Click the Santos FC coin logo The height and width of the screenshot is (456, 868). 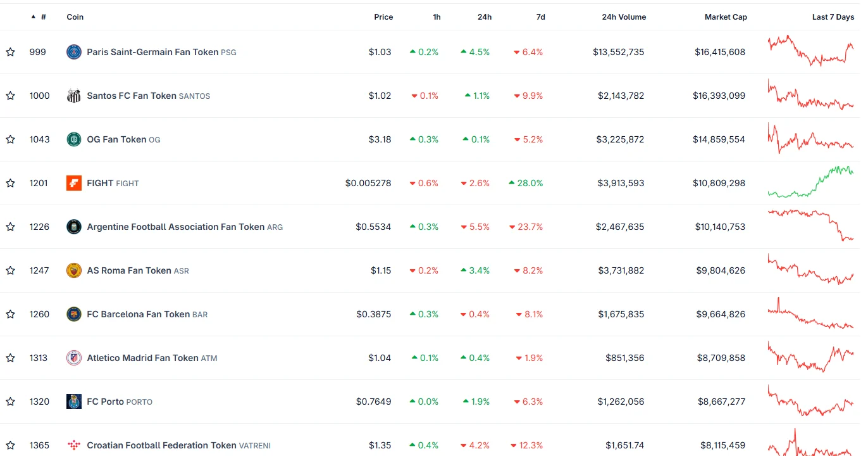tap(74, 96)
